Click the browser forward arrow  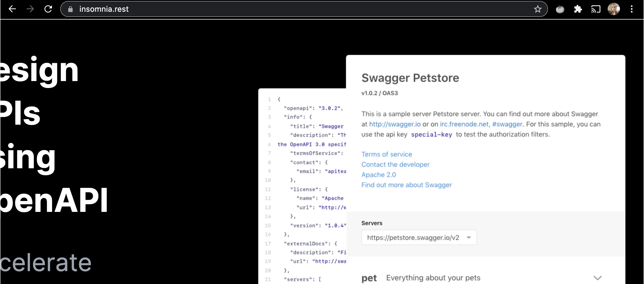point(30,9)
